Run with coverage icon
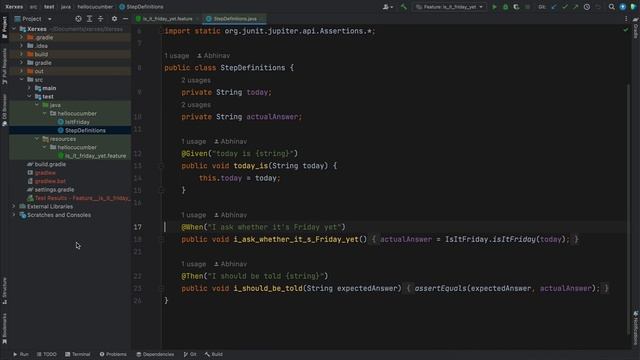Image resolution: width=640 pixels, height=360 pixels. point(516,7)
